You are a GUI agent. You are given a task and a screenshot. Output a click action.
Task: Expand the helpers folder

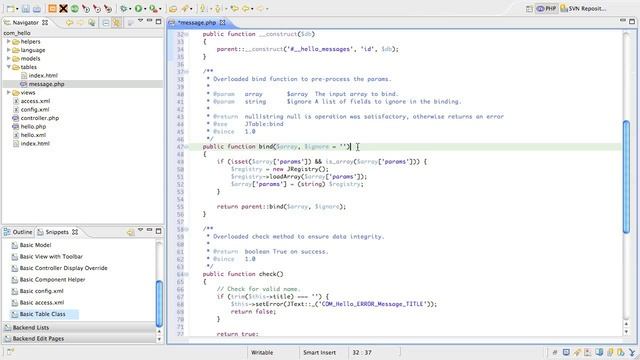[9, 41]
